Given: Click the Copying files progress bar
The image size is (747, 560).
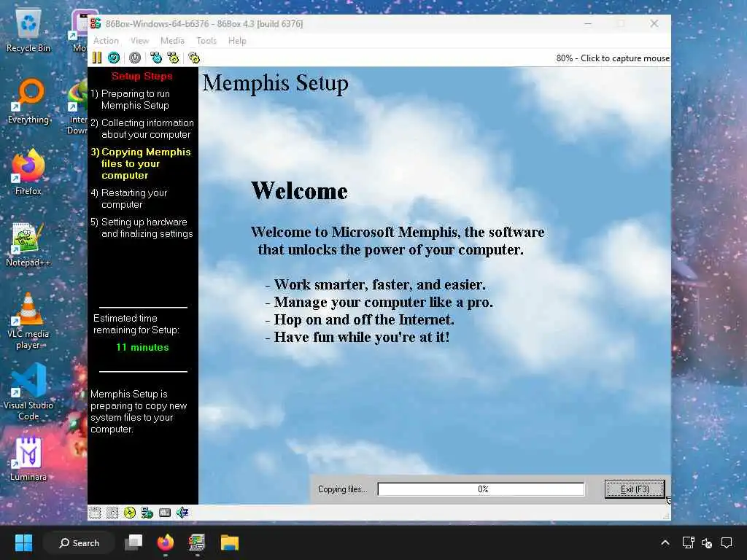Looking at the screenshot, I should point(481,489).
